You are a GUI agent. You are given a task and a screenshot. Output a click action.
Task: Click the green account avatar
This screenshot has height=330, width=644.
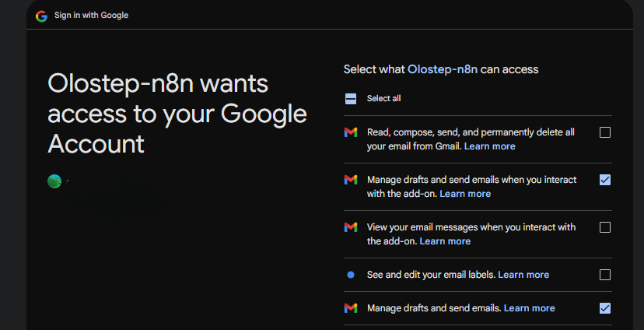54,181
